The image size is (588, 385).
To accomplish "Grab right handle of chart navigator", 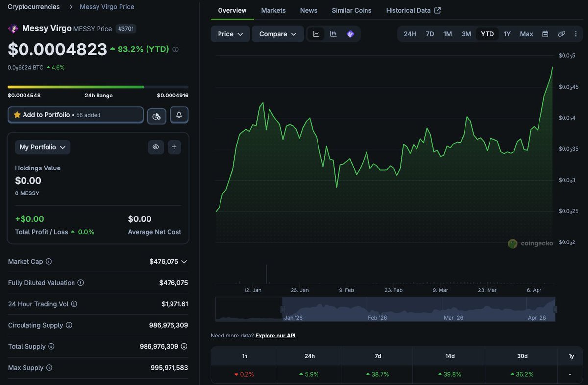I will [x=555, y=309].
